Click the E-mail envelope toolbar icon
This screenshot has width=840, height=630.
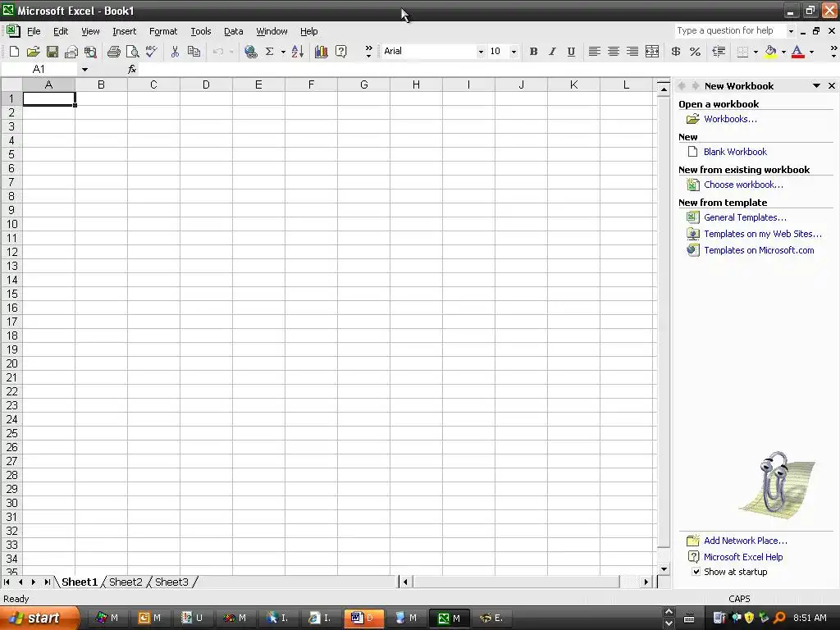pos(71,52)
